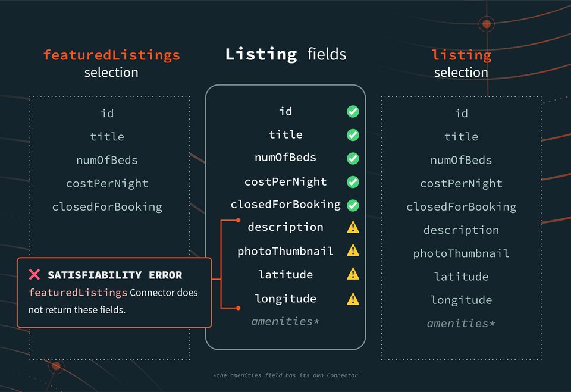Screen dimensions: 571x392
Task: Click the warning triangle next to description
Action: coord(353,227)
